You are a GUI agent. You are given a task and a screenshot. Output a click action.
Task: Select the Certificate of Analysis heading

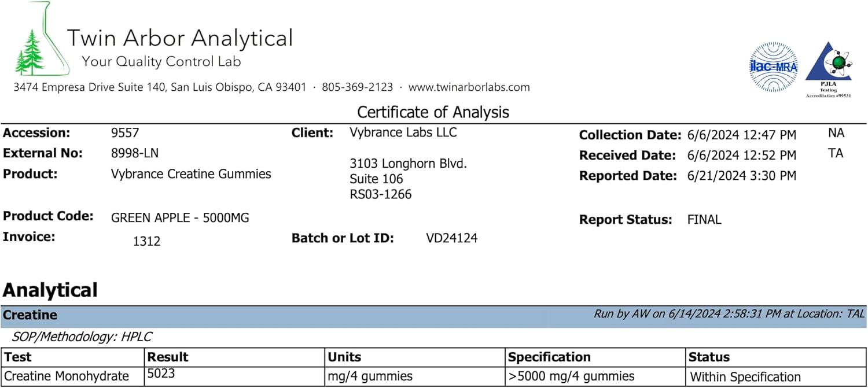[x=433, y=112]
